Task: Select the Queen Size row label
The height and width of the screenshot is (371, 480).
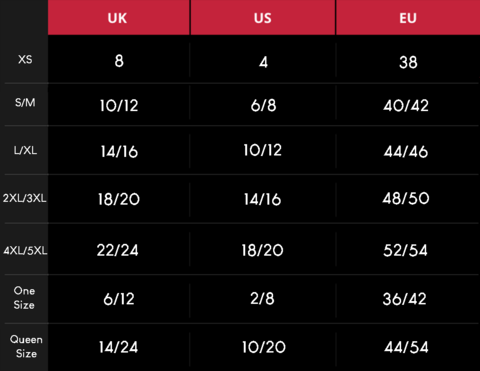Action: 26,346
